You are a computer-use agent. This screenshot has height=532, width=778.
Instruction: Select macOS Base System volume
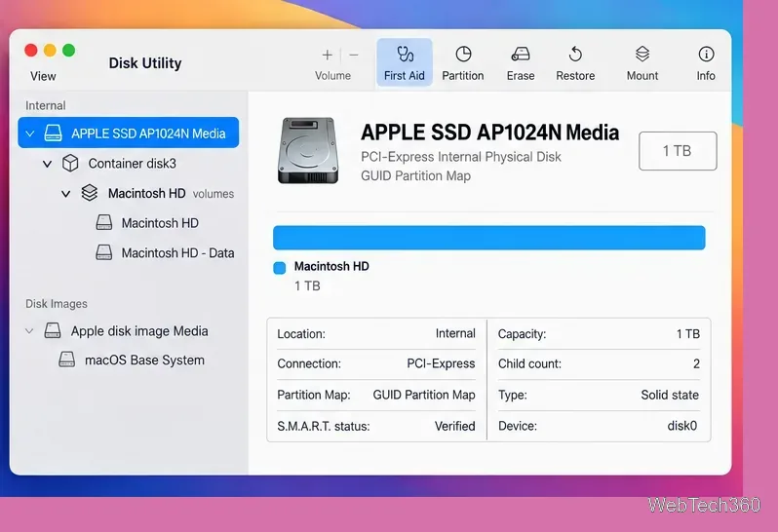144,360
